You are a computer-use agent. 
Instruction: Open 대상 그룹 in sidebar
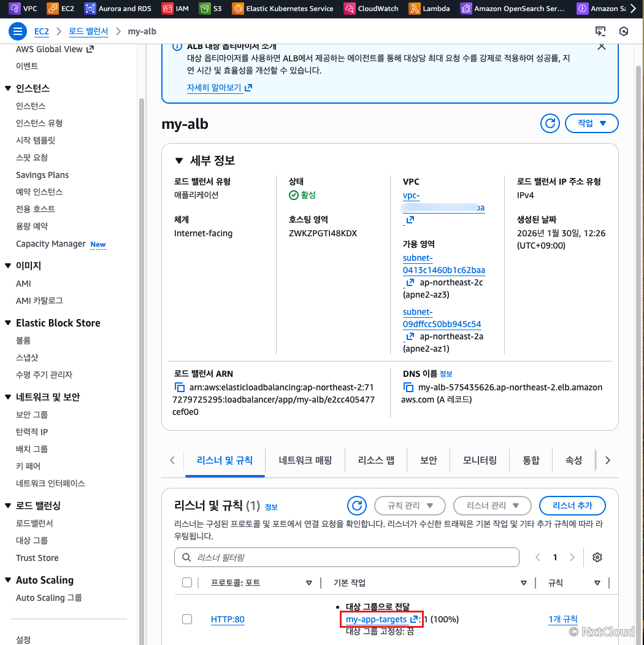[32, 541]
